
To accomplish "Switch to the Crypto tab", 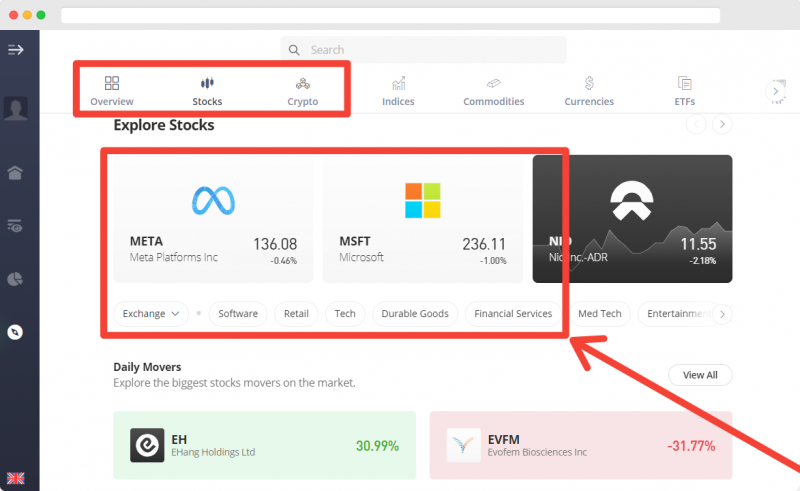I will tap(303, 91).
